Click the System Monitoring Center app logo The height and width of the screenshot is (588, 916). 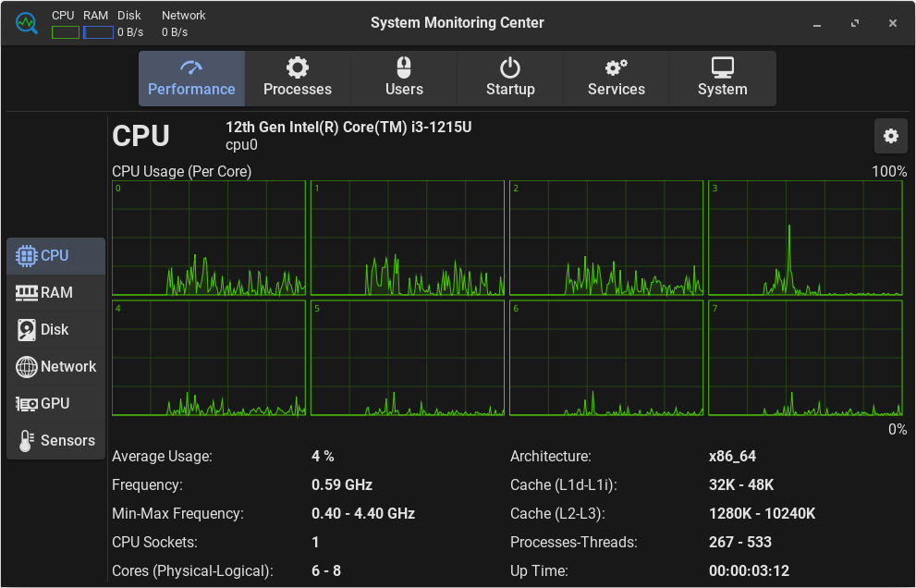27,23
